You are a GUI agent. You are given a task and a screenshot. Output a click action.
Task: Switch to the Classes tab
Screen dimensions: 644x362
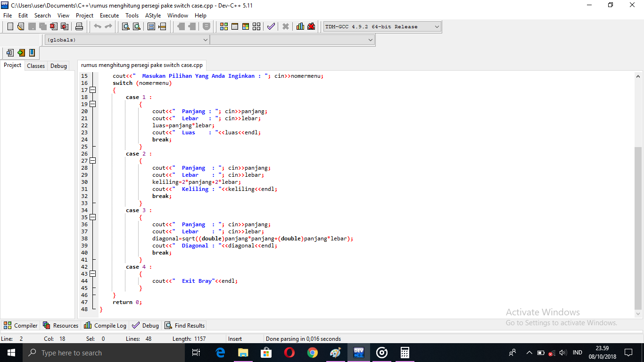pyautogui.click(x=35, y=66)
